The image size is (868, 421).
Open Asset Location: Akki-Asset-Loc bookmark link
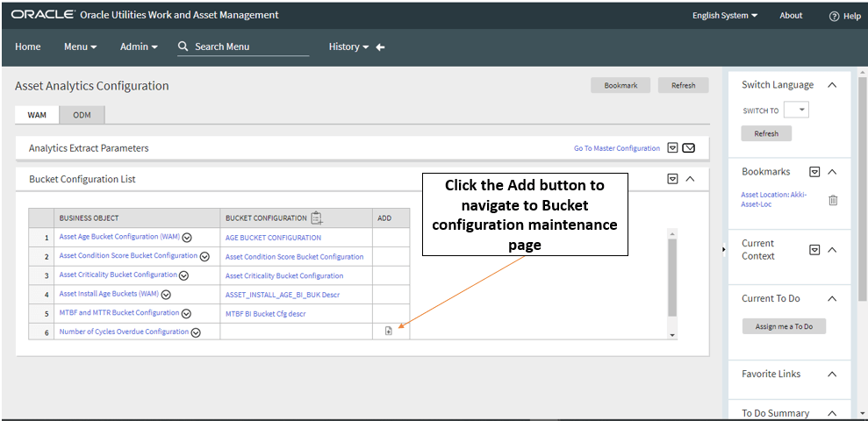774,199
